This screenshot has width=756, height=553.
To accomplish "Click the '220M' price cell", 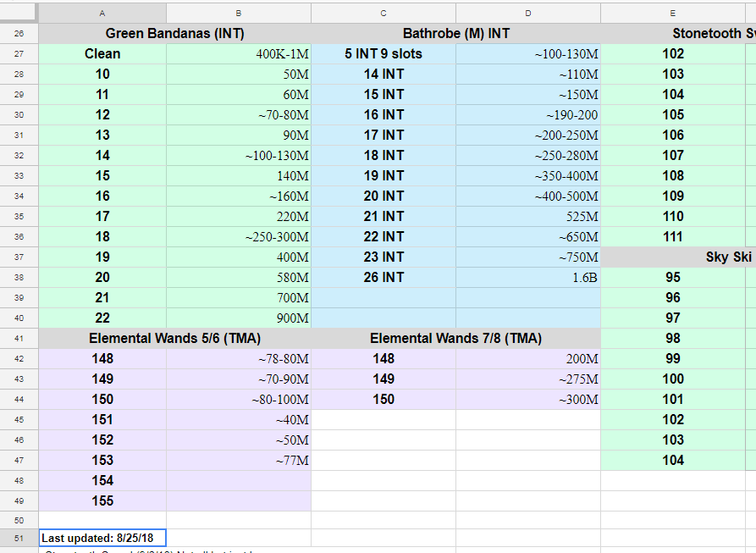I will point(239,217).
